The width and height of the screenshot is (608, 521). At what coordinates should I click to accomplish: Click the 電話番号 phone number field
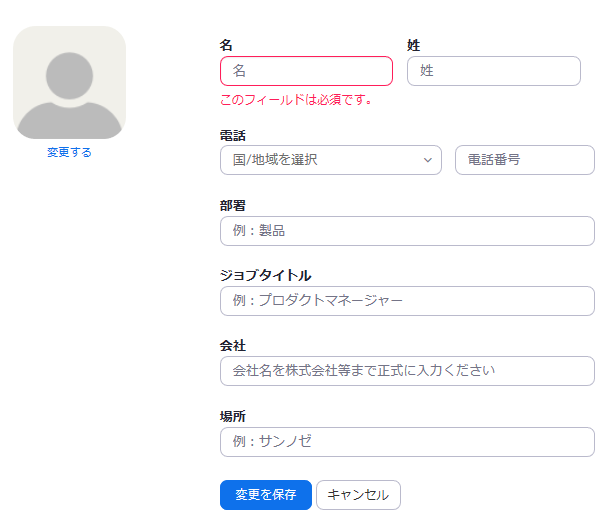tap(525, 160)
